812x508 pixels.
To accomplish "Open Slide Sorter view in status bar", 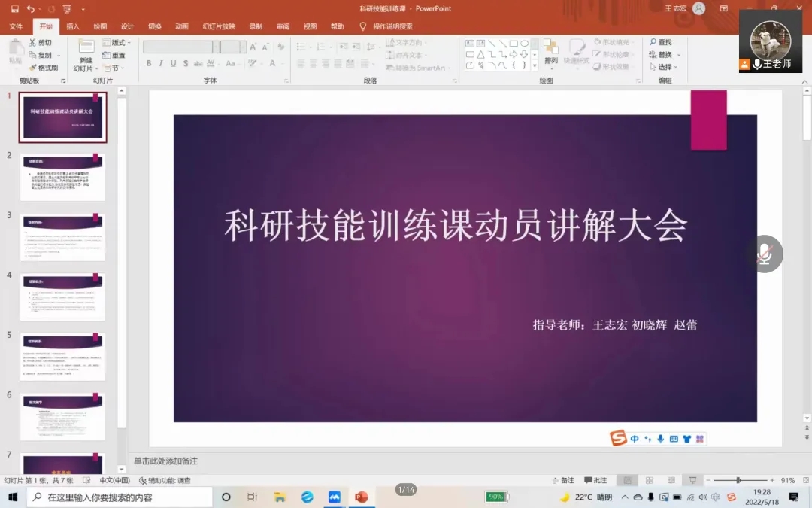I will tap(649, 480).
